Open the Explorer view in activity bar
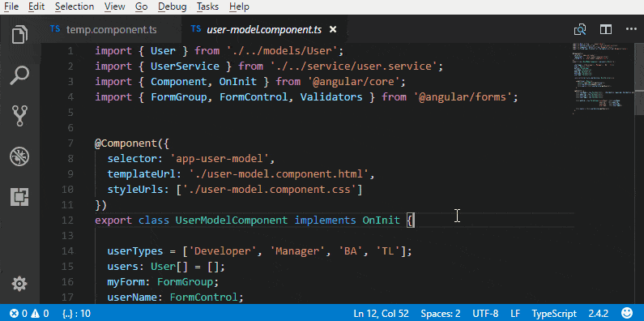The height and width of the screenshot is (321, 644). [x=19, y=34]
